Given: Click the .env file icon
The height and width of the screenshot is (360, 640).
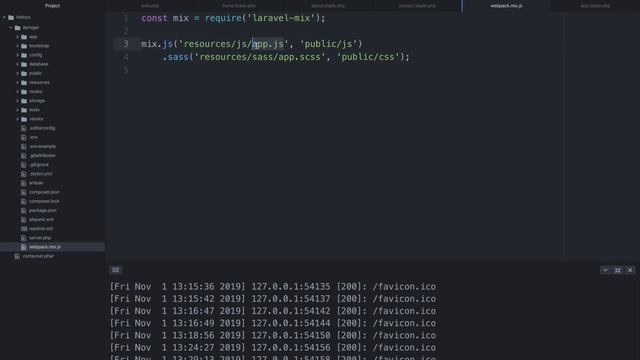Looking at the screenshot, I should click(24, 137).
